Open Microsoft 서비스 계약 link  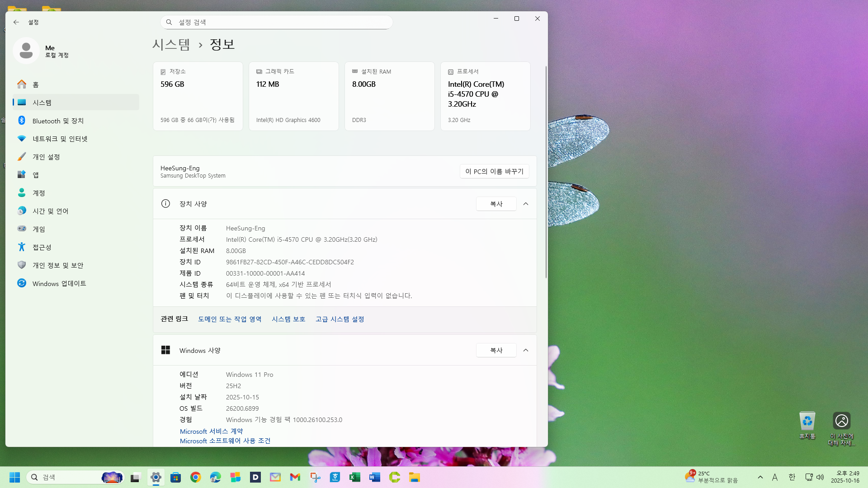211,431
